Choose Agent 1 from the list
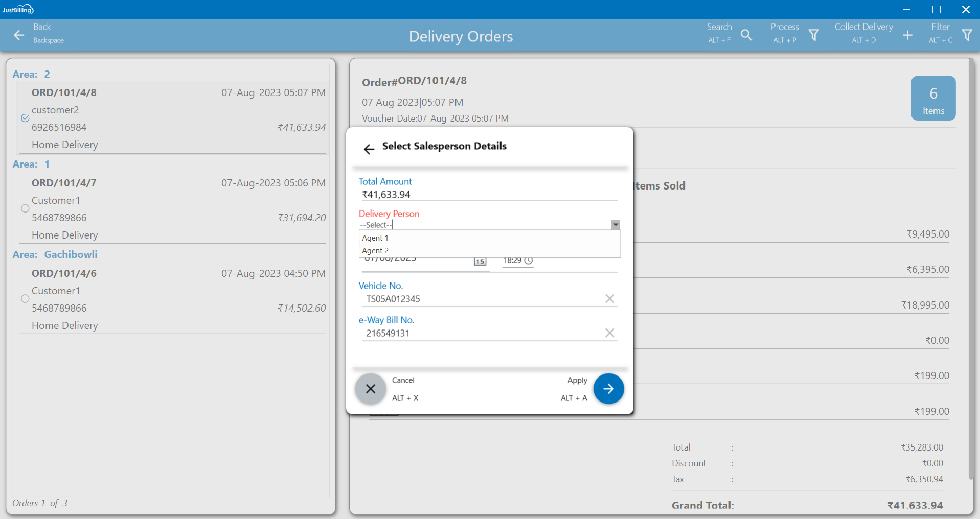 point(375,238)
